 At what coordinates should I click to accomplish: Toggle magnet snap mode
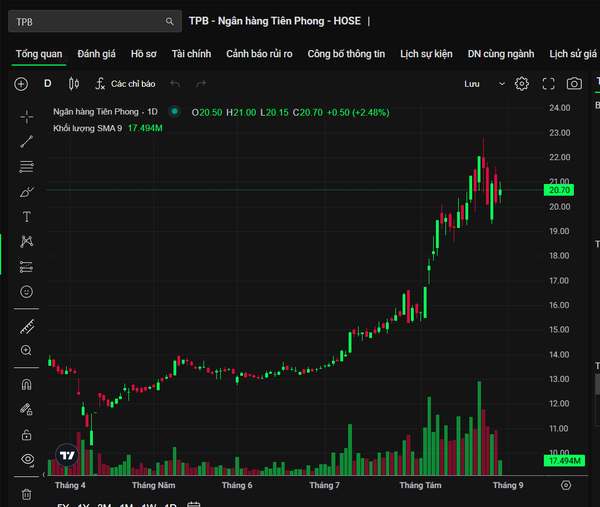pyautogui.click(x=26, y=384)
